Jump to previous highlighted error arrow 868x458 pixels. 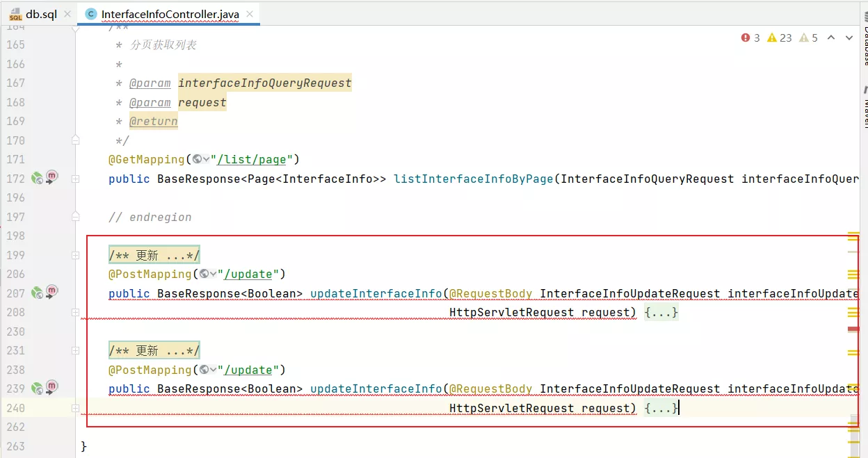pyautogui.click(x=830, y=38)
